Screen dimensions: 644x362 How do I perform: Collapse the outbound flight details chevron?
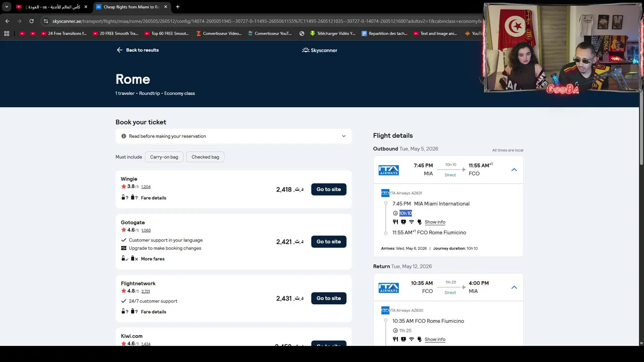pyautogui.click(x=514, y=170)
